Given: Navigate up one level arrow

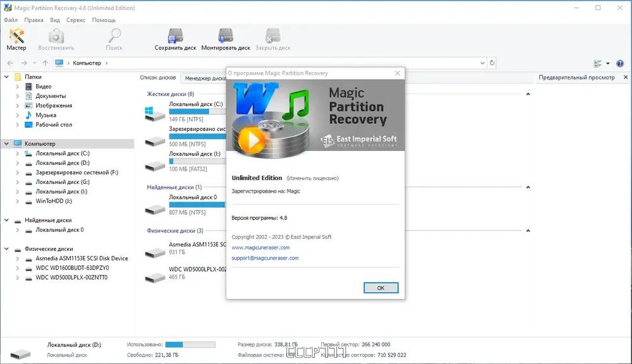Looking at the screenshot, I should 45,63.
